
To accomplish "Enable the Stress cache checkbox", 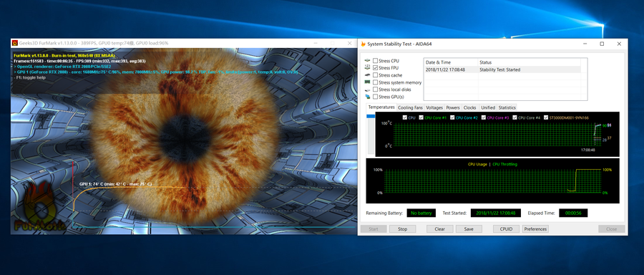I will [x=375, y=75].
